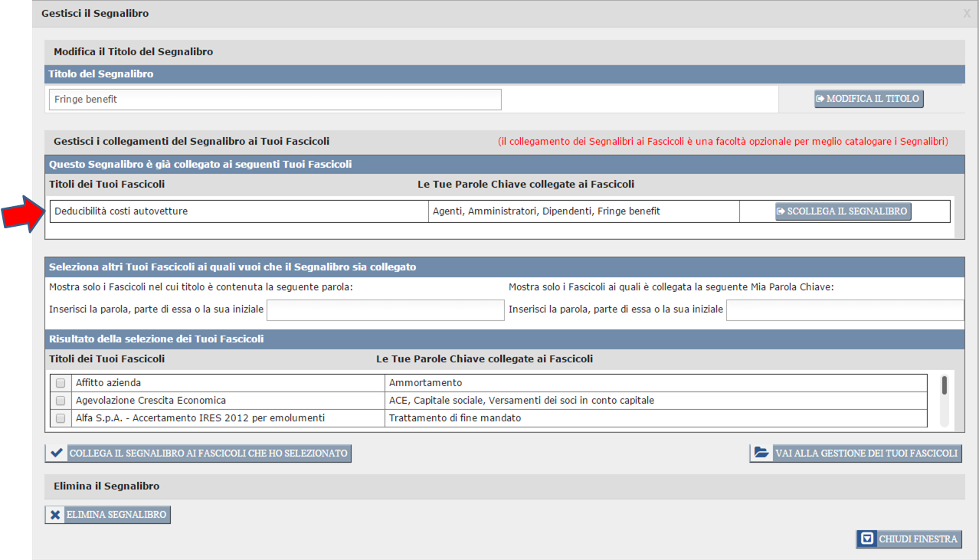The width and height of the screenshot is (979, 560).
Task: Click the checkmark icon beside Collega il Segnalibro
Action: [56, 454]
